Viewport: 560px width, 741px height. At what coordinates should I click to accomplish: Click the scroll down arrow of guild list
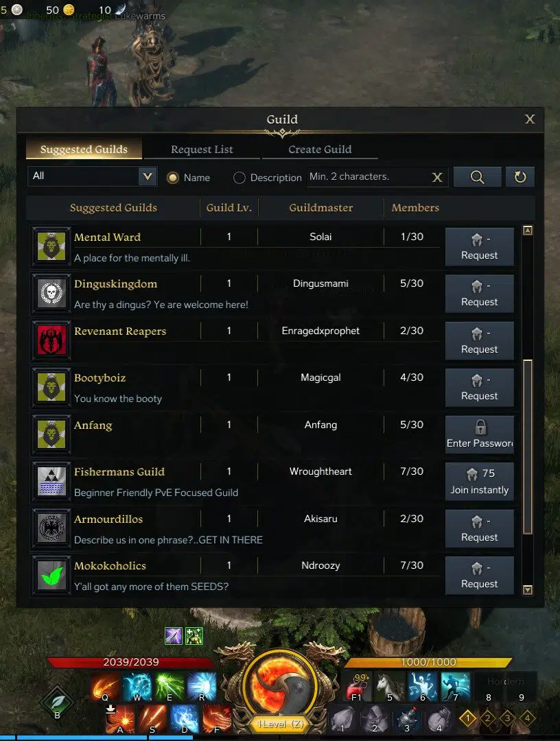(528, 589)
